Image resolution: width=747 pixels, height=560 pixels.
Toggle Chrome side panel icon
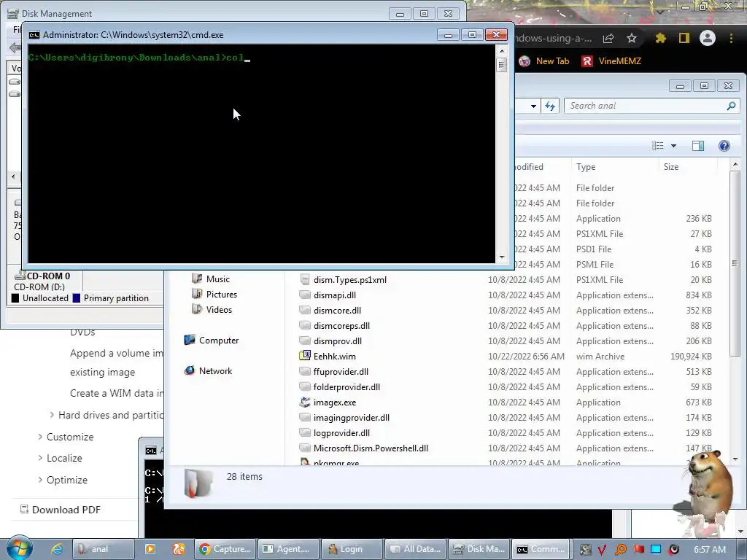684,38
